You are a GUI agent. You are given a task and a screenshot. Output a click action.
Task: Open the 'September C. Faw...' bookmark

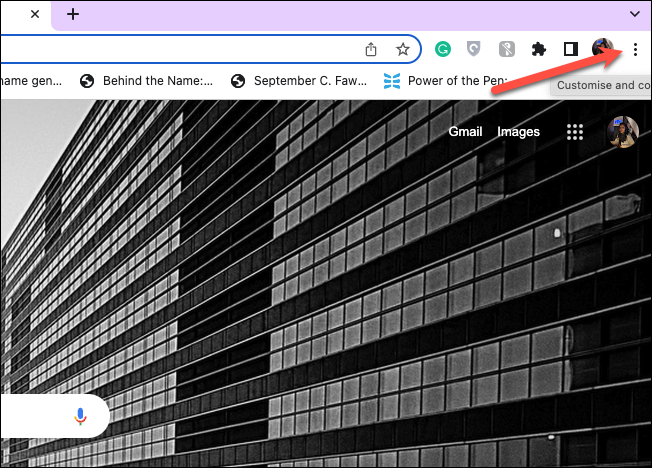coord(299,81)
